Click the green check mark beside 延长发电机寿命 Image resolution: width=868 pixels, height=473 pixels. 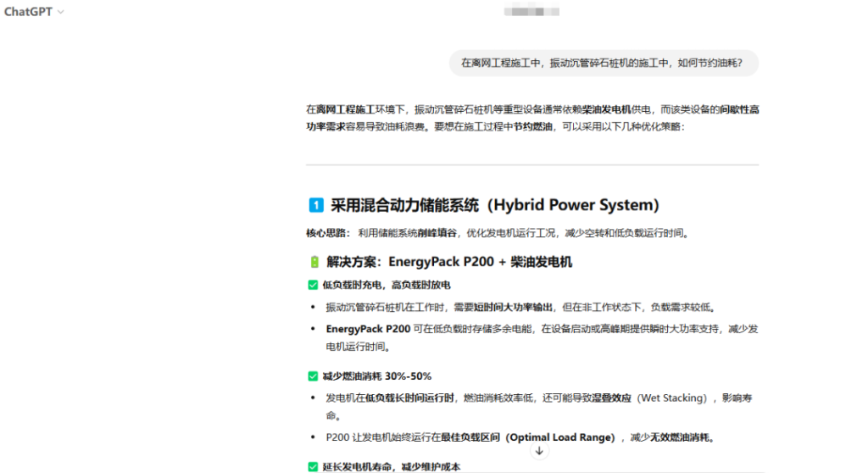[313, 467]
